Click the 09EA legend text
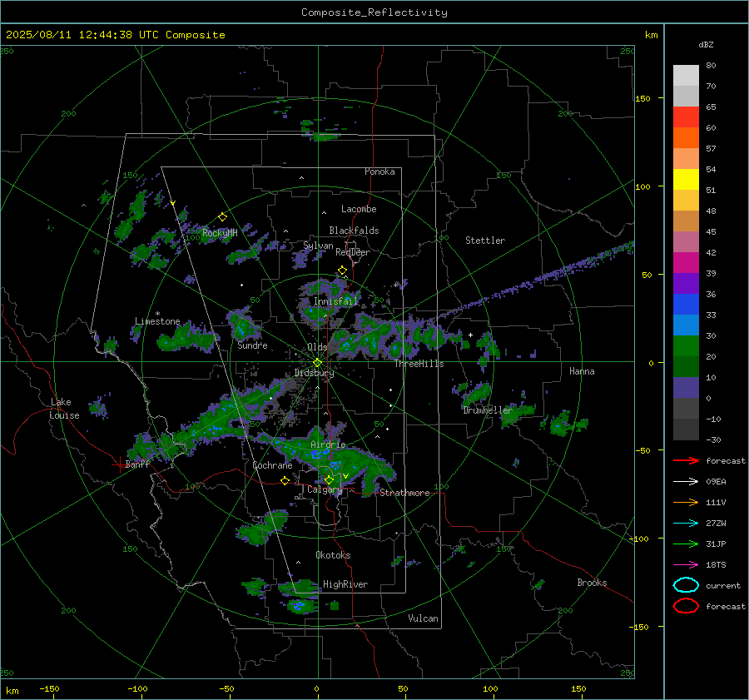749x700 pixels. tap(716, 482)
